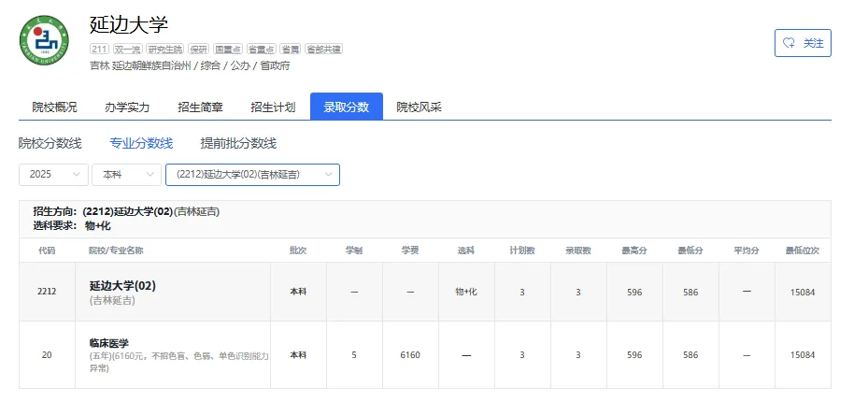868x401 pixels.
Task: Click 最低位次 15084 in 临床医学 row
Action: pos(803,355)
